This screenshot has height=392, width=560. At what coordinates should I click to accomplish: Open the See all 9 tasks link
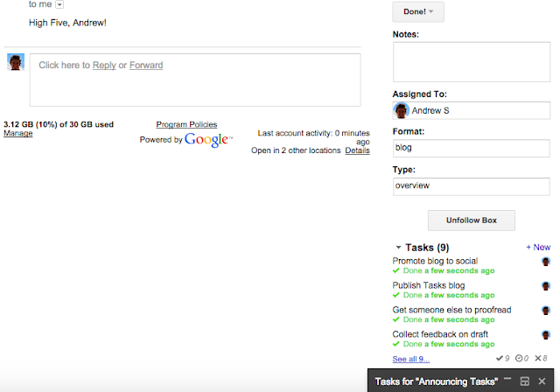click(410, 359)
